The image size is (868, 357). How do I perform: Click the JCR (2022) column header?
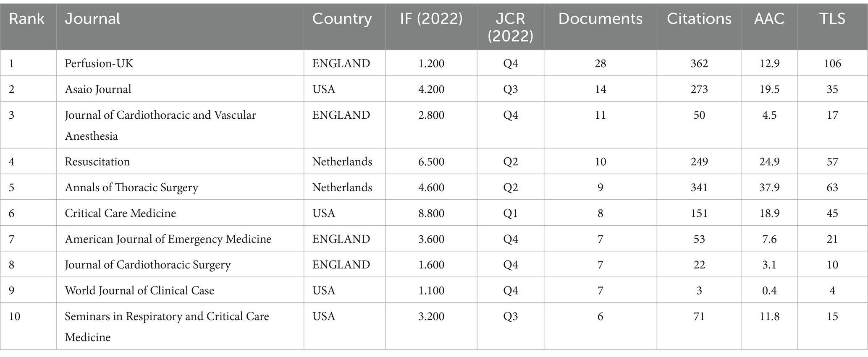click(x=510, y=27)
